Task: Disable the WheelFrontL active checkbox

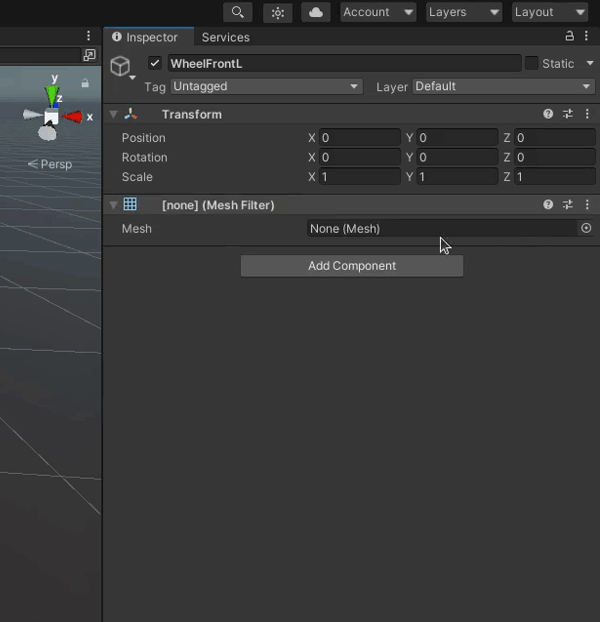Action: point(154,63)
